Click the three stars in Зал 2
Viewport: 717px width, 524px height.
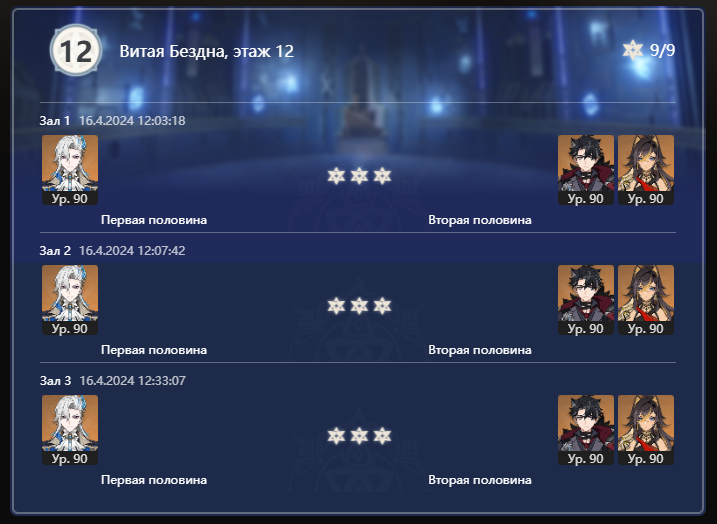coord(359,306)
